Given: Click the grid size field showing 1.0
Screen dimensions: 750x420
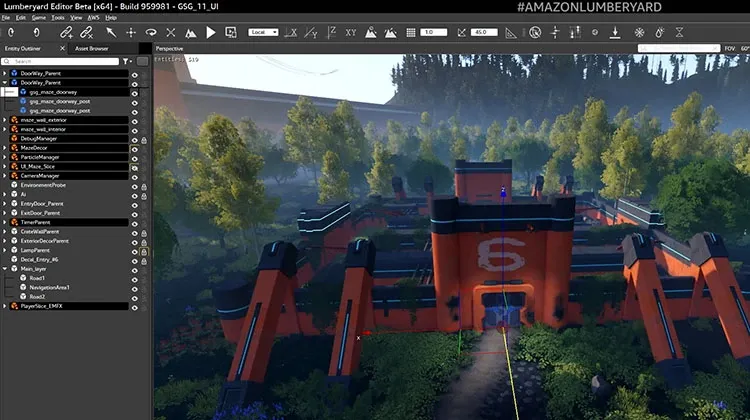Looking at the screenshot, I should 433,32.
